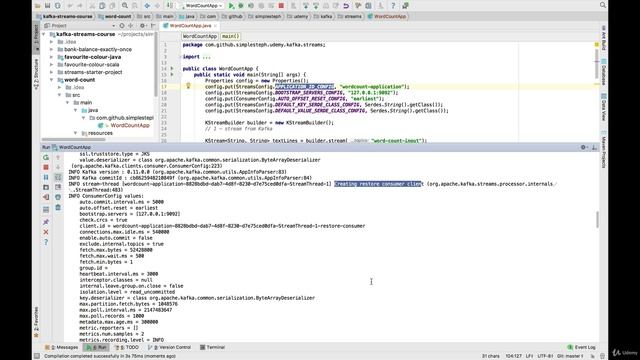Open Help via the question mark toolbar icon
640x360 pixels.
393,6
